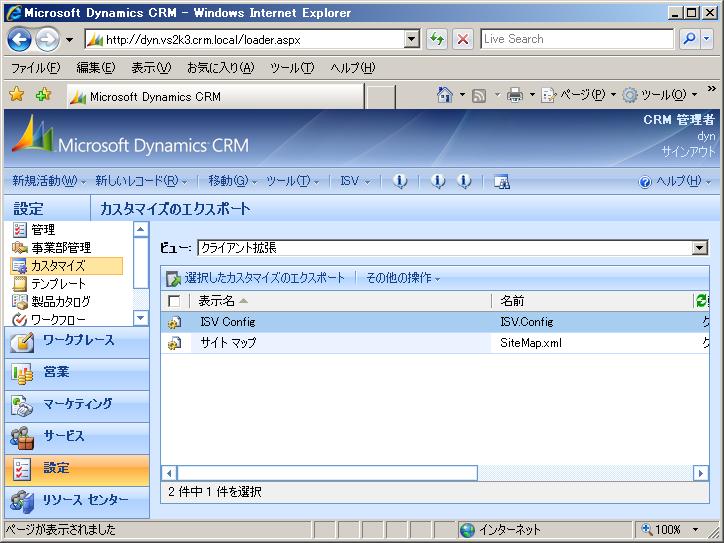Screen dimensions: 724x543
Task: Sort by the 名前 column header
Action: pyautogui.click(x=512, y=301)
